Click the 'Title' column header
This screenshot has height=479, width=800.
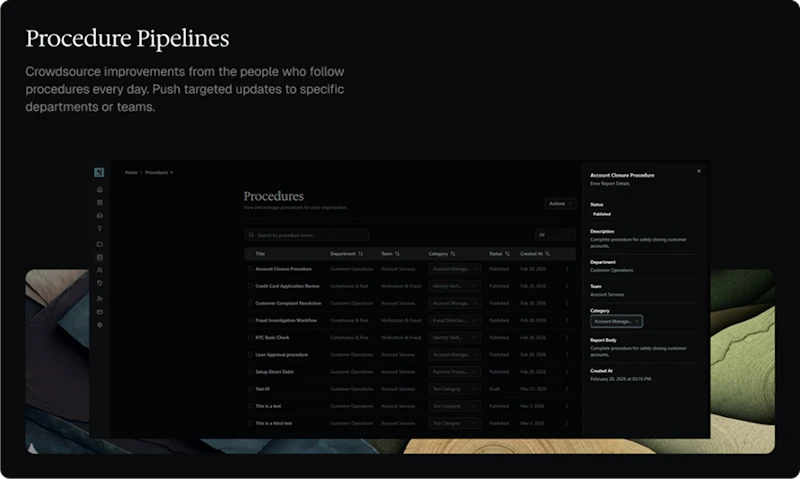260,254
